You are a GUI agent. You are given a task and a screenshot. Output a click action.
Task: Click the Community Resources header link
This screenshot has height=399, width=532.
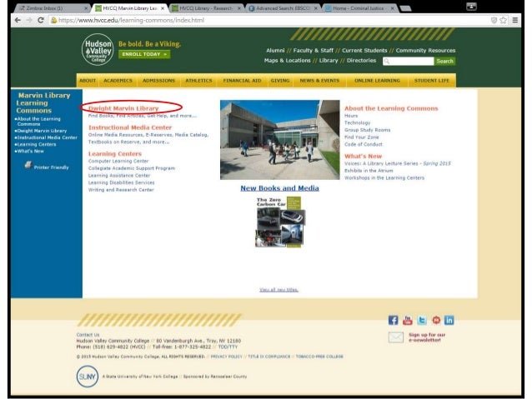(425, 51)
